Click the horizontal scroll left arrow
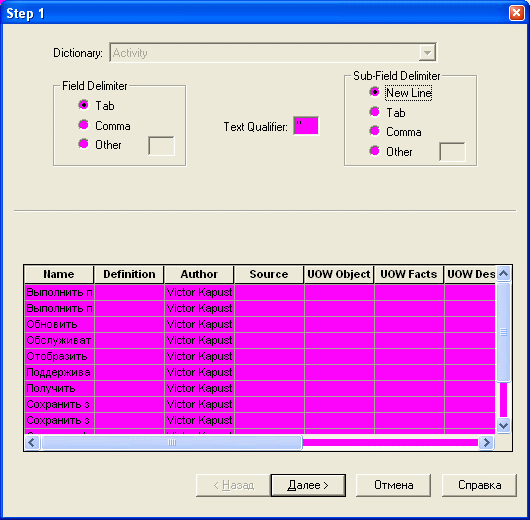The width and height of the screenshot is (530, 520). [32, 442]
